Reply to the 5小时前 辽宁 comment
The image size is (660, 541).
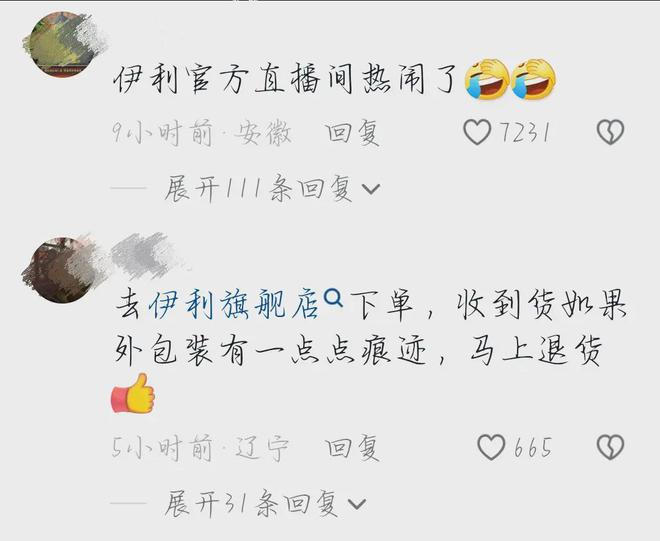(353, 447)
